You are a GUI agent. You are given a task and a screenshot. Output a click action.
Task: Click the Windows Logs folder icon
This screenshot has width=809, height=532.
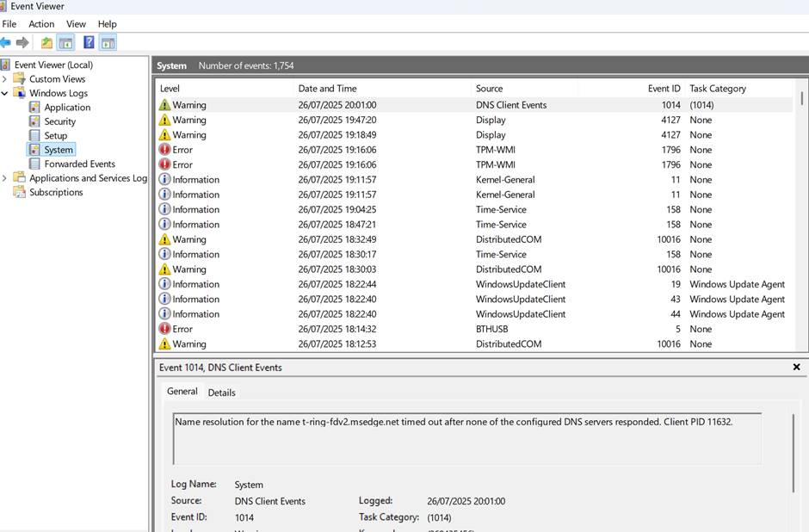click(x=19, y=93)
